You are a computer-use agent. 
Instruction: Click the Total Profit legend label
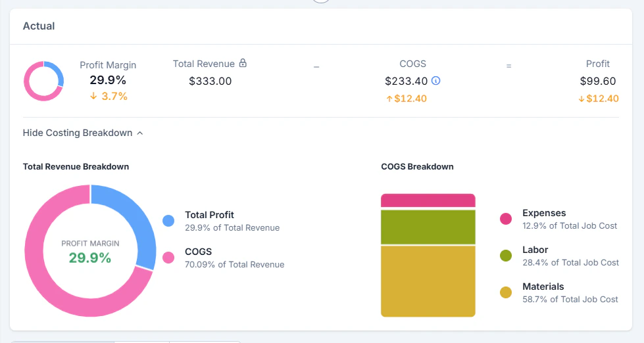click(209, 215)
